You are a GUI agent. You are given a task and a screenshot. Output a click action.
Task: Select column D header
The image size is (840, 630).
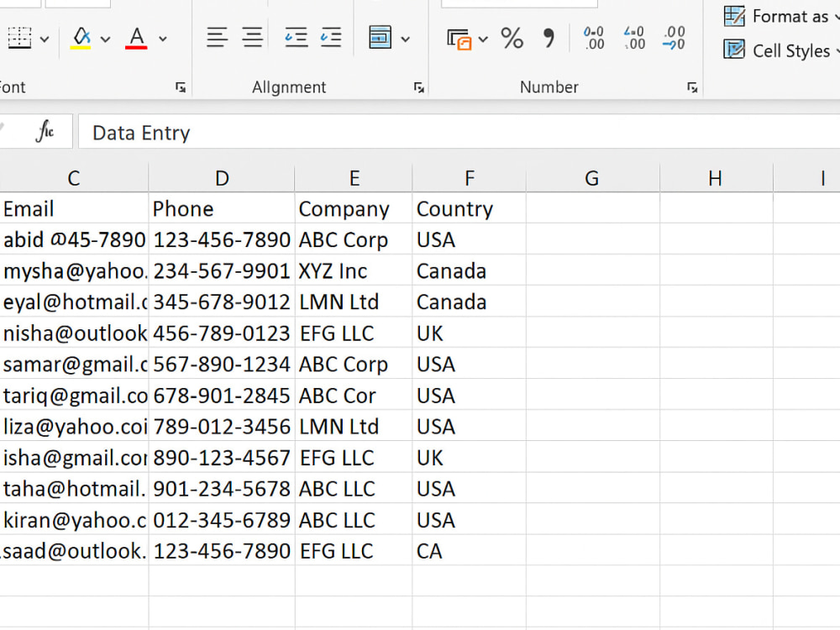pyautogui.click(x=222, y=178)
